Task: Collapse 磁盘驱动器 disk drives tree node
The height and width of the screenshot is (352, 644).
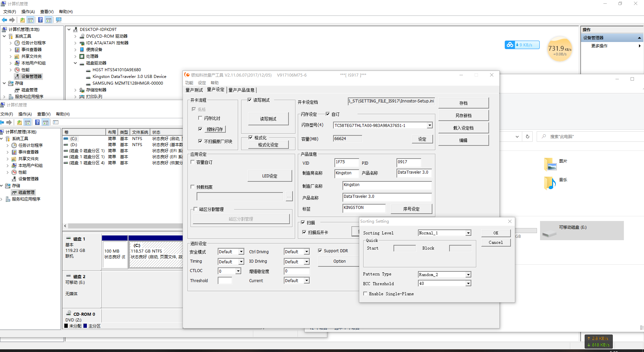Action: 75,63
